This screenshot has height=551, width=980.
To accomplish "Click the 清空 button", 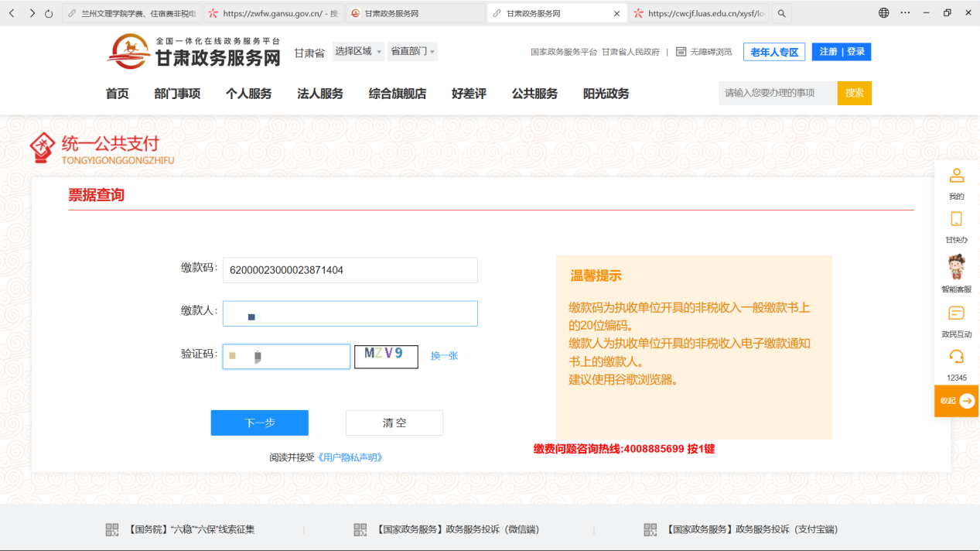I will 394,423.
